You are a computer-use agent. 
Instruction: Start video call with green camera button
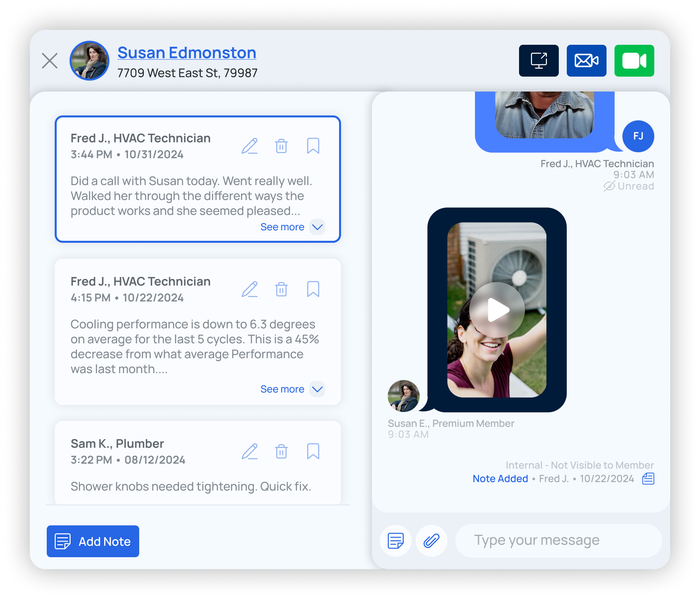634,61
